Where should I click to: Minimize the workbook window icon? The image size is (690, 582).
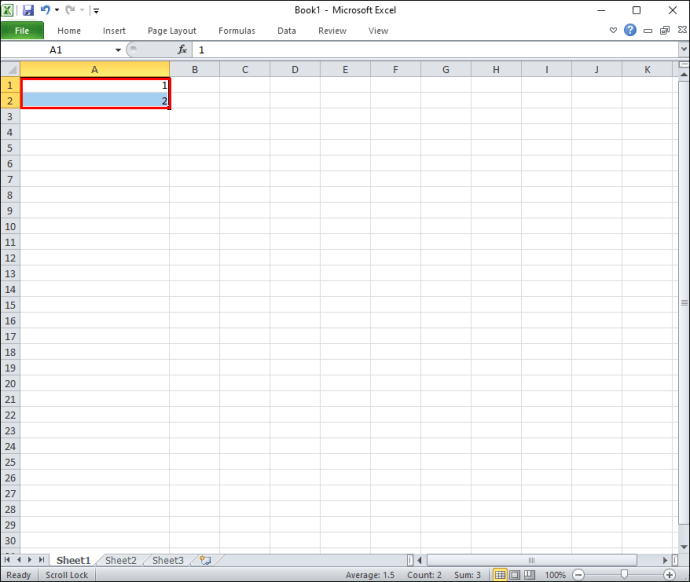tap(648, 30)
